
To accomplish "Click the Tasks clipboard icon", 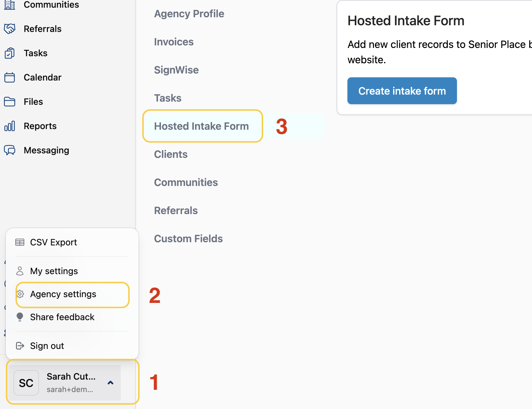I will [10, 53].
